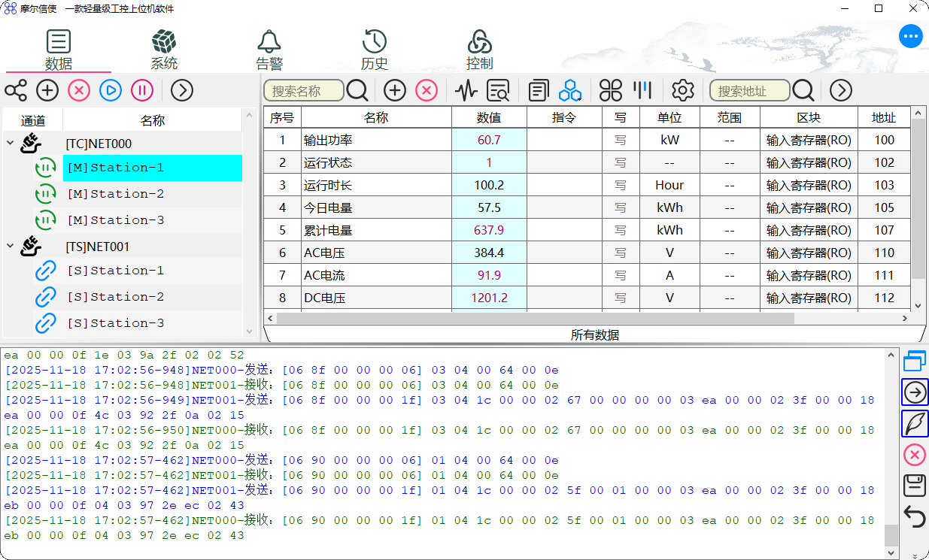Collapse the [TC]NET000 channel node
This screenshot has height=560, width=929.
tap(9, 143)
